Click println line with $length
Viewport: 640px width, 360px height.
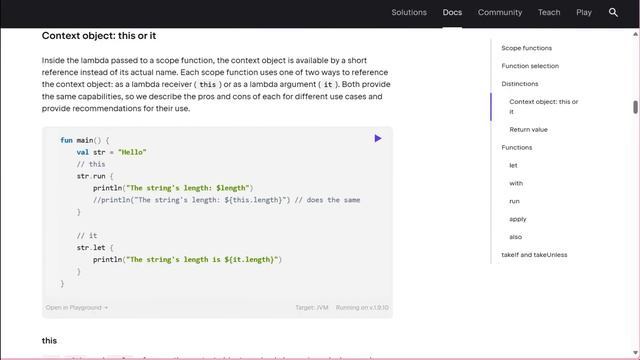(173, 188)
